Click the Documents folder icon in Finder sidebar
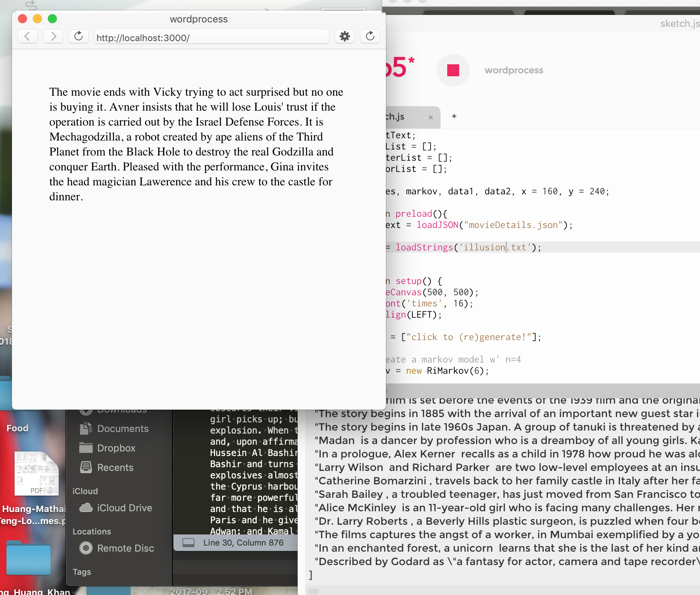Image resolution: width=700 pixels, height=595 pixels. [x=86, y=428]
